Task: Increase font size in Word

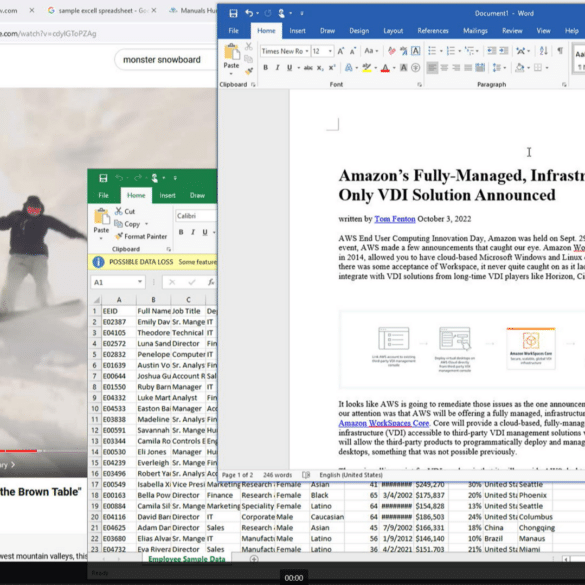Action: (341, 51)
